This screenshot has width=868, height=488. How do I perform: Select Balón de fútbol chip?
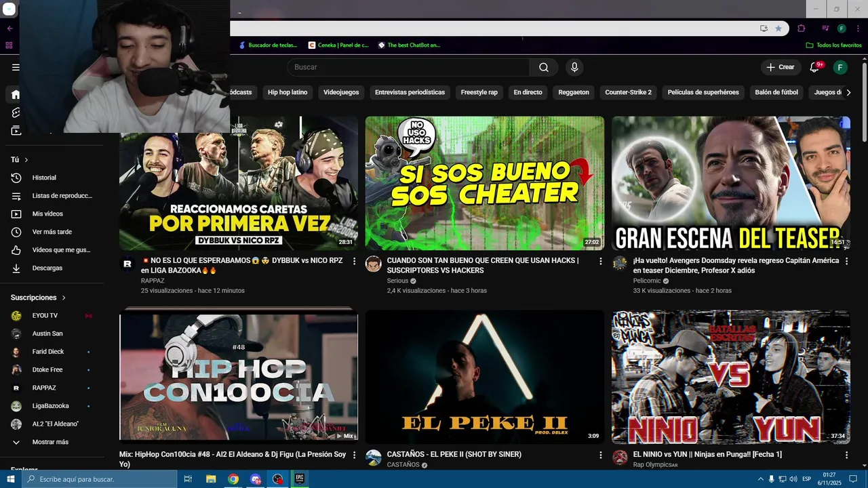776,92
